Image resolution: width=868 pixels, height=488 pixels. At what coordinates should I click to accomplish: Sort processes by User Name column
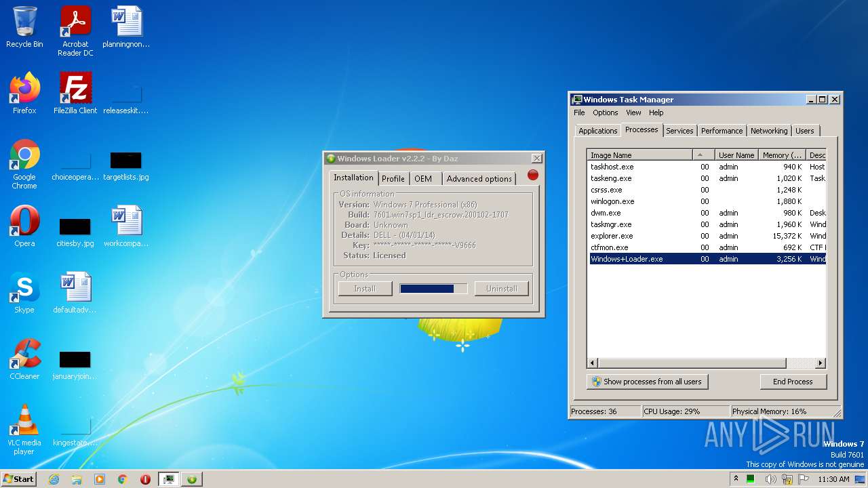tap(736, 155)
